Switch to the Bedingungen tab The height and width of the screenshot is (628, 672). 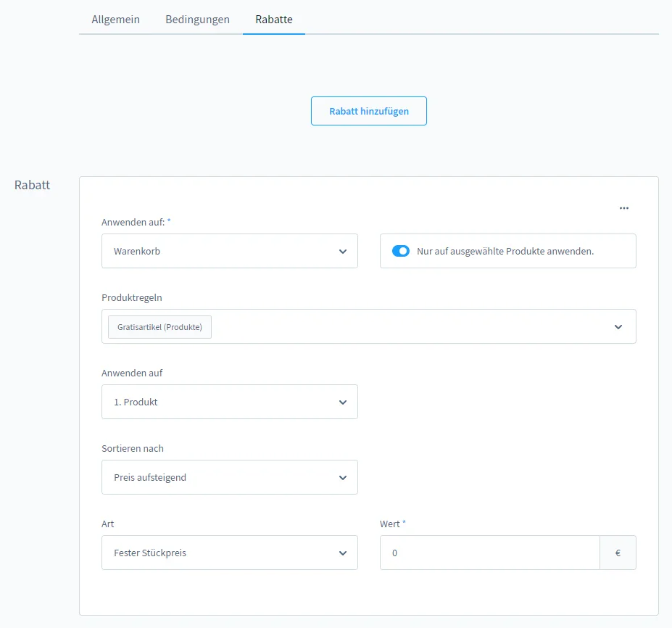(198, 20)
